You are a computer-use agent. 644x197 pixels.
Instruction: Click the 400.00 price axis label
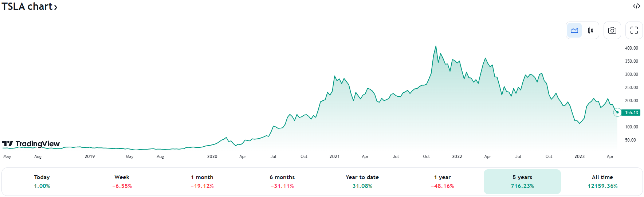tap(631, 48)
